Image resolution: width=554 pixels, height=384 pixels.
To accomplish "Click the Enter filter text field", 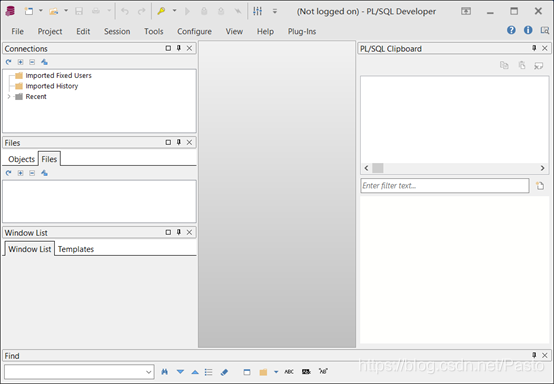I will (x=445, y=185).
